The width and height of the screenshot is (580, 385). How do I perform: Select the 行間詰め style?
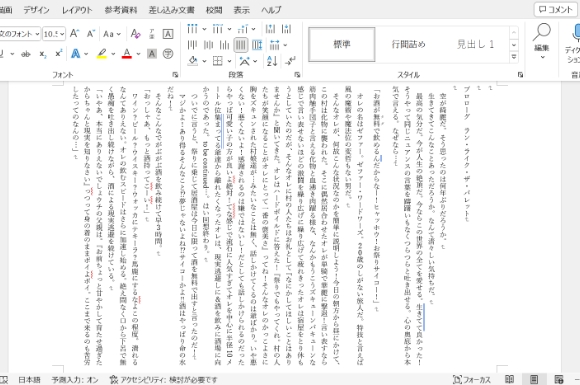click(409, 44)
